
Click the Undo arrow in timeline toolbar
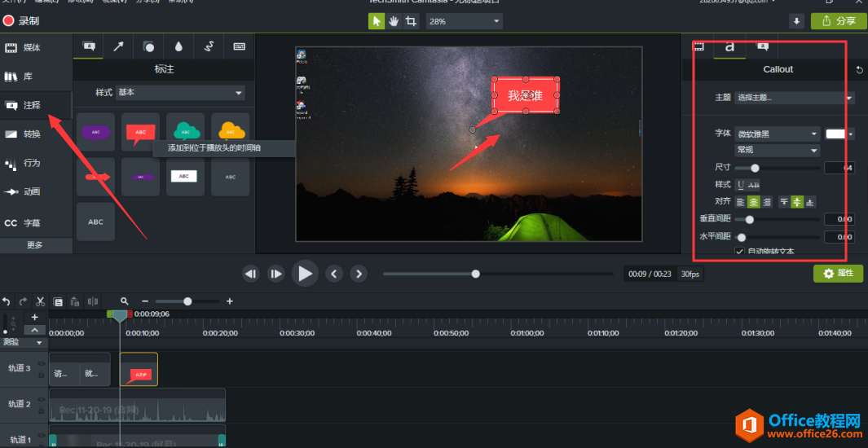click(6, 301)
